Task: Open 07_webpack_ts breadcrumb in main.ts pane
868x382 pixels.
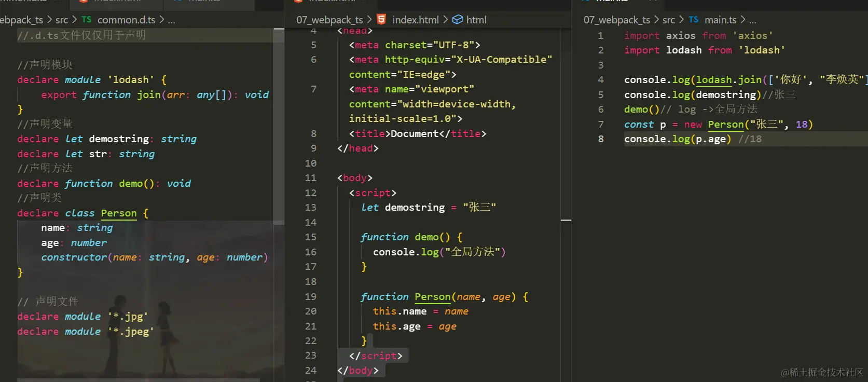Action: coord(616,20)
